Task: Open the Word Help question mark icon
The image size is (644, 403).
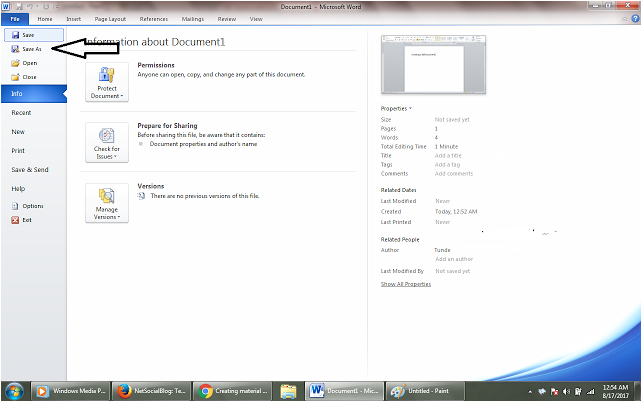Action: pyautogui.click(x=636, y=18)
